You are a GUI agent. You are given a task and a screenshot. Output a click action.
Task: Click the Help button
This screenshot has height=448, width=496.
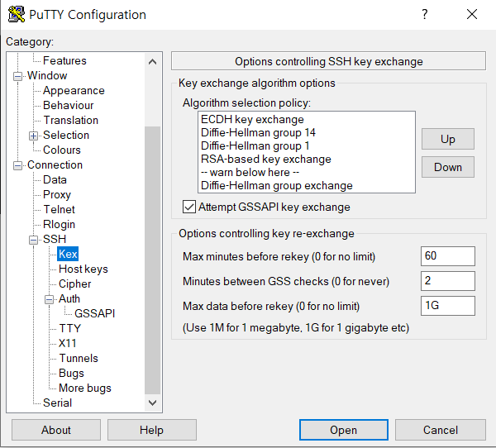pyautogui.click(x=151, y=430)
